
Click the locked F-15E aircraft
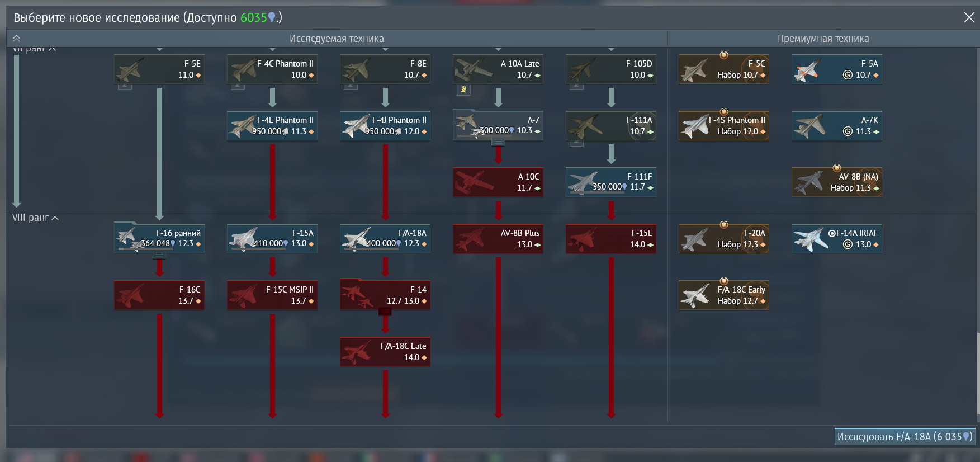pos(611,239)
